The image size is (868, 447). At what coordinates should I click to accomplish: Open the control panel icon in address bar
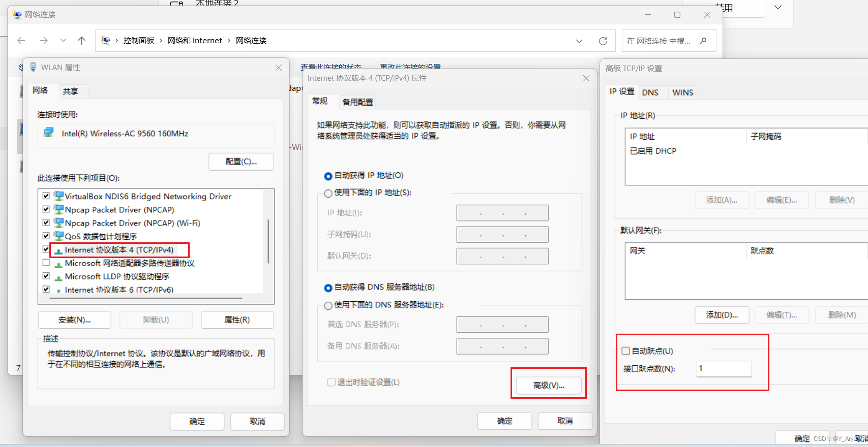tap(106, 40)
